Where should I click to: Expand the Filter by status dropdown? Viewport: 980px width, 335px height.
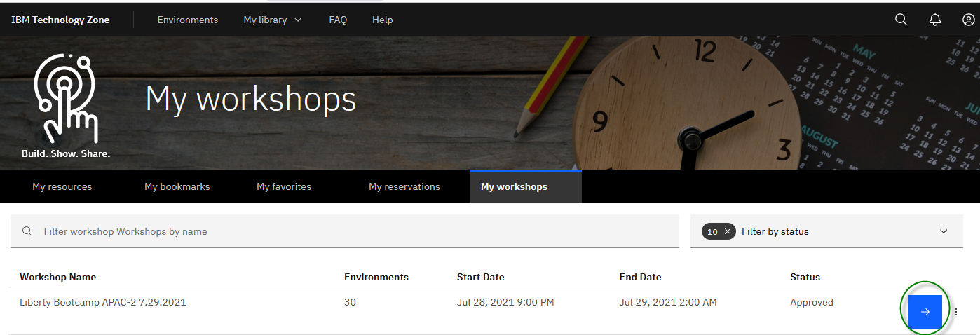(x=827, y=231)
